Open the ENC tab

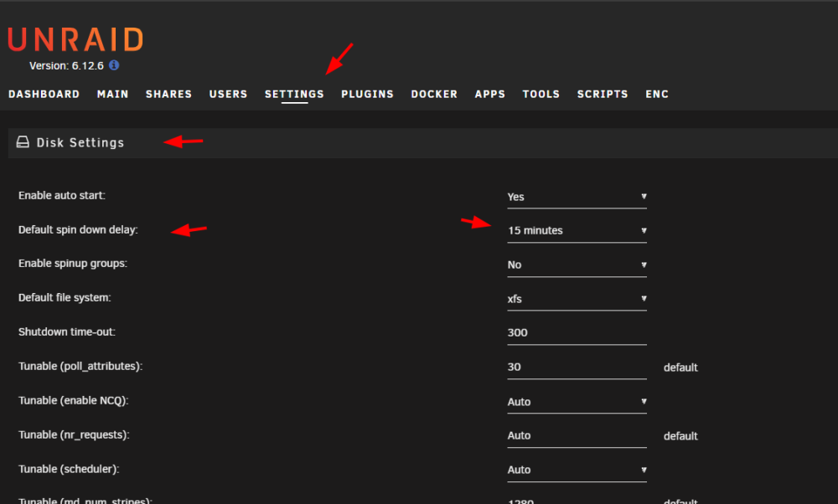point(657,94)
